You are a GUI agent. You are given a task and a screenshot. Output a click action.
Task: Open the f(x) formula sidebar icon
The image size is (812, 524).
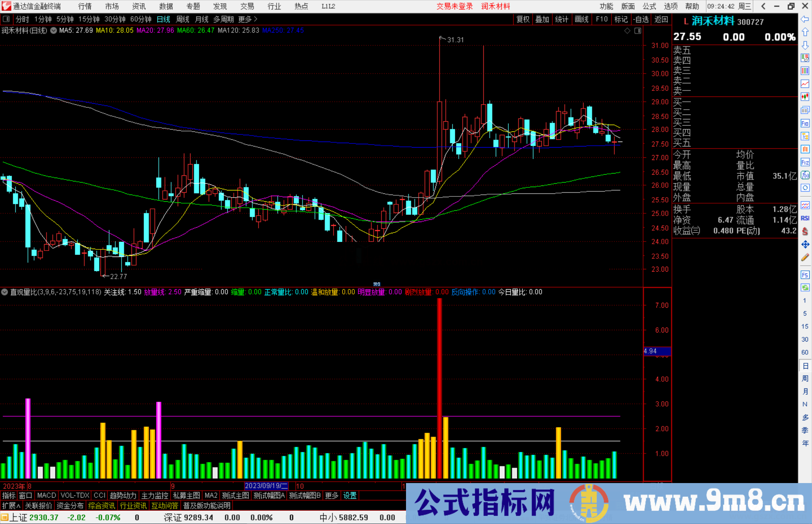805,175
